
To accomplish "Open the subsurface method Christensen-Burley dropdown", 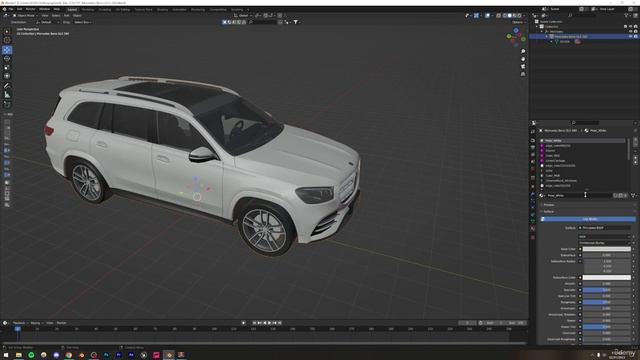I will (x=604, y=243).
